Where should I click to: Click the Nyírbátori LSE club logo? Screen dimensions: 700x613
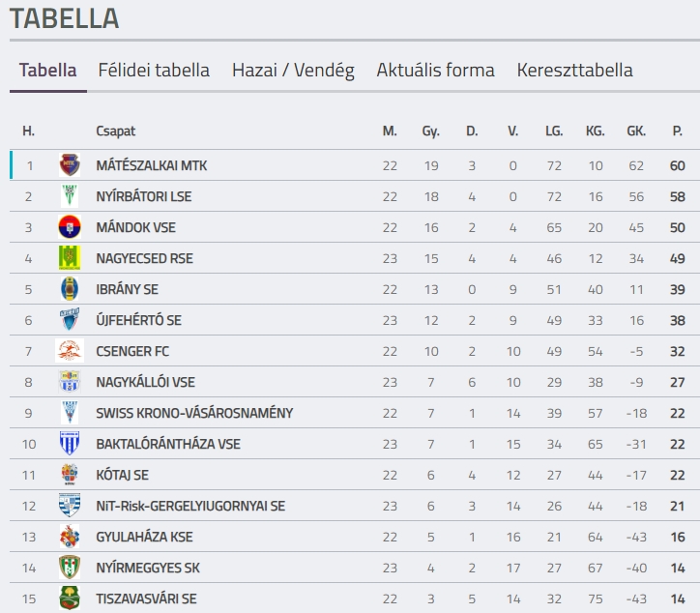tap(70, 196)
